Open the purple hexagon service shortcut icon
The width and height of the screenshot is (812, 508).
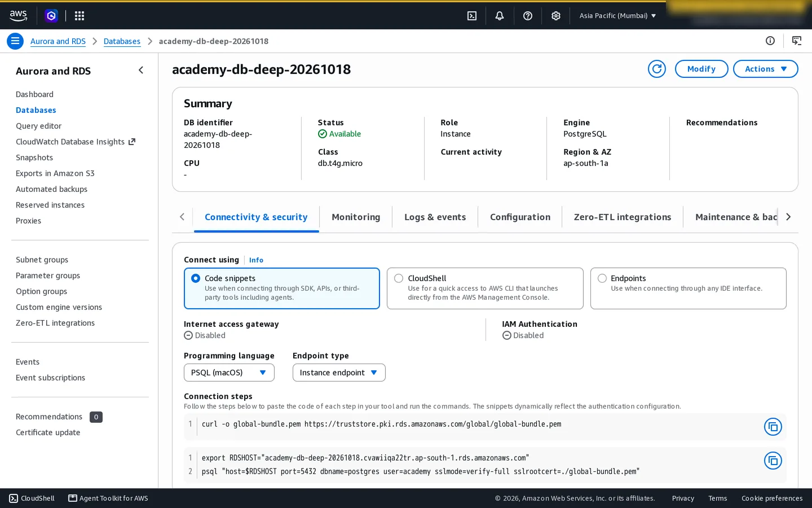(x=51, y=16)
